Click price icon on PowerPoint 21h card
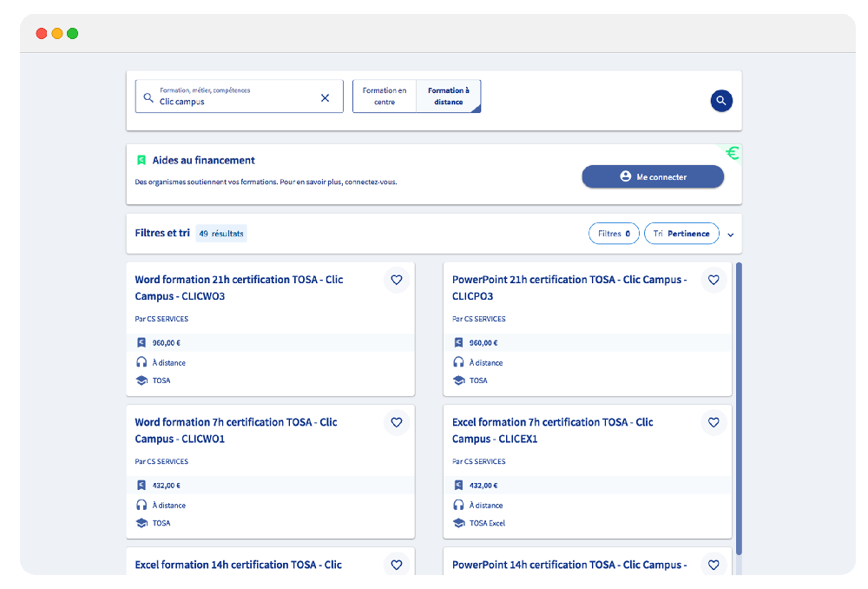Screen dimensions: 868x589 (458, 342)
